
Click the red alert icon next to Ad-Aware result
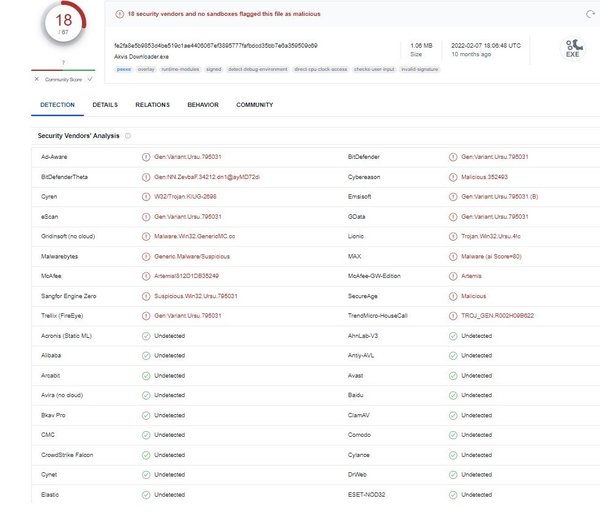pyautogui.click(x=146, y=157)
